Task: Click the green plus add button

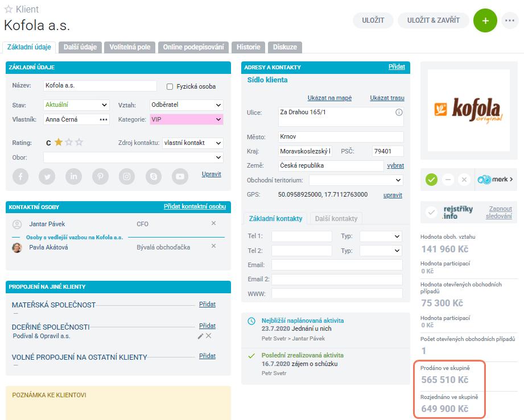Action: click(485, 20)
